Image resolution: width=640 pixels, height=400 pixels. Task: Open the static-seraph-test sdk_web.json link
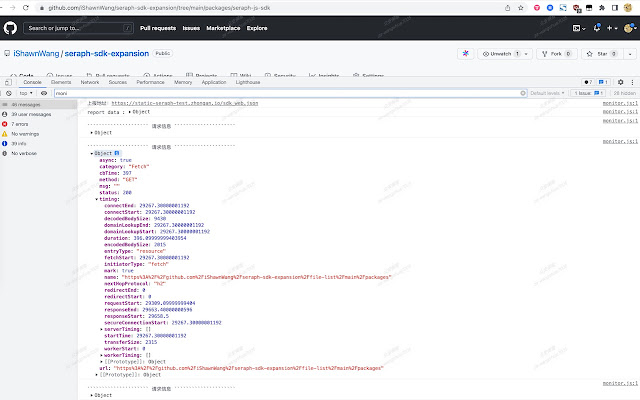pos(185,103)
